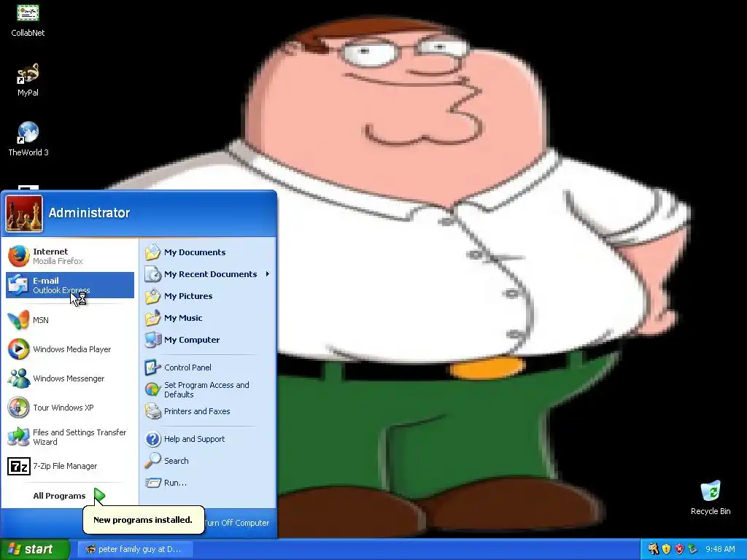
Task: Open the CollabNet desktop icon
Action: coord(28,20)
